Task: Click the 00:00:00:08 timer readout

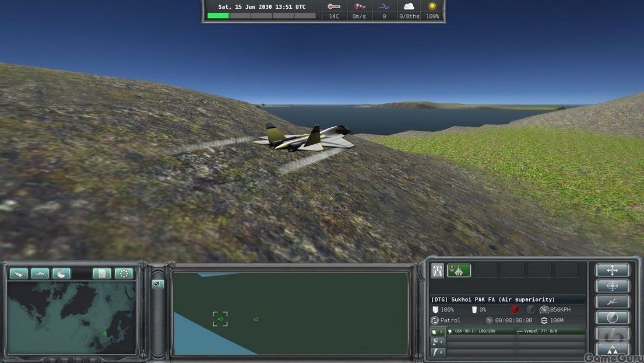Action: [513, 320]
